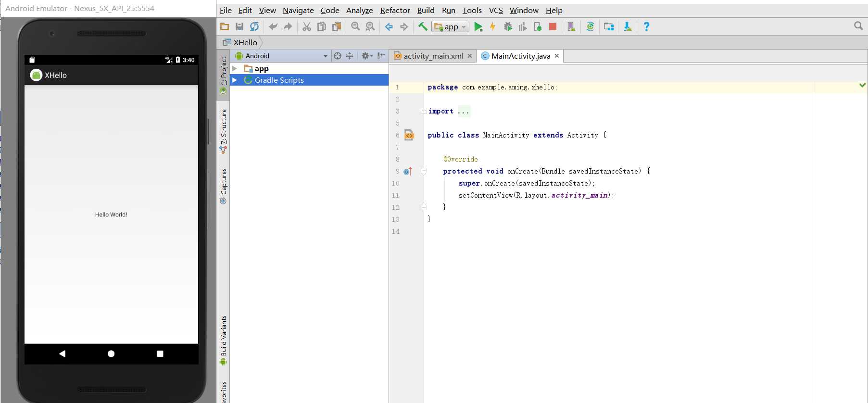The width and height of the screenshot is (868, 403).
Task: Navigate forward with the right arrow
Action: pos(404,26)
